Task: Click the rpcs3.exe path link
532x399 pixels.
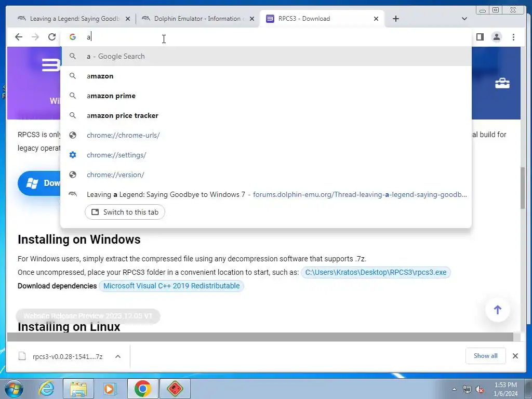Action: [x=376, y=272]
